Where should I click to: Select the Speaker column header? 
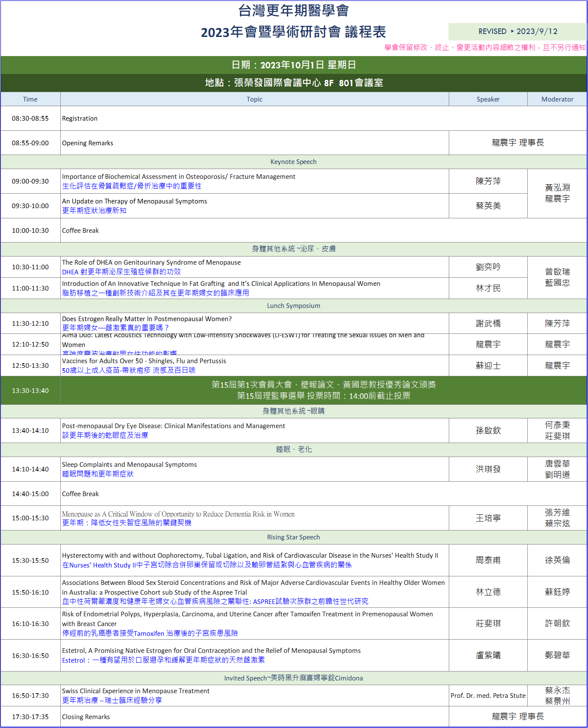[x=488, y=99]
